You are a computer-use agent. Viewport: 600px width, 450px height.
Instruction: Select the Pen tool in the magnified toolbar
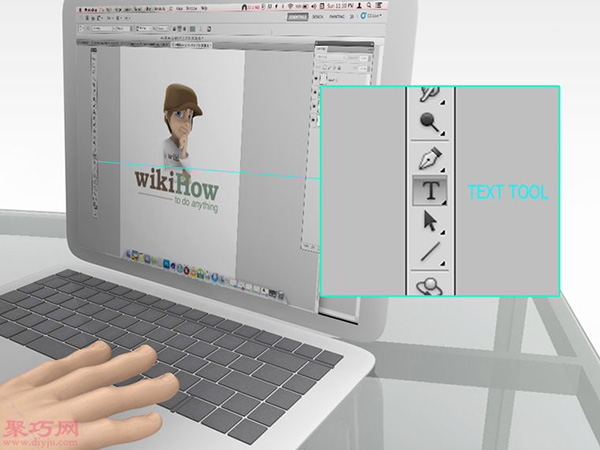[430, 158]
